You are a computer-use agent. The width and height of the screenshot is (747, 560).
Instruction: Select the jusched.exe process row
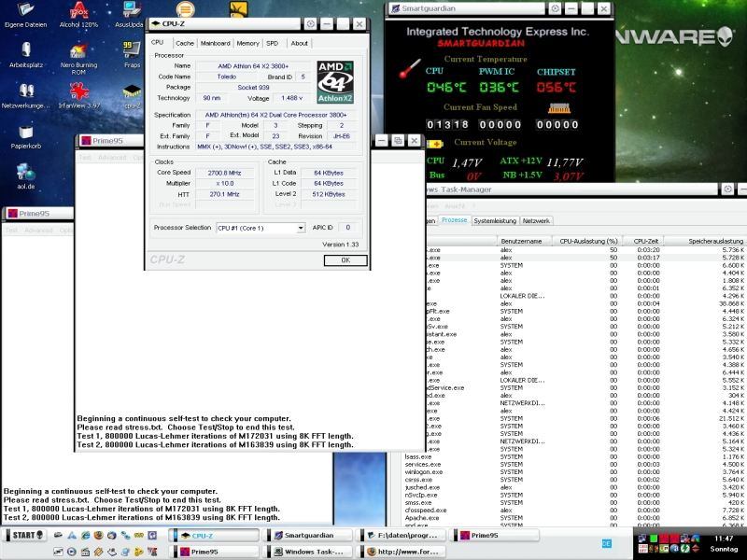pos(574,487)
